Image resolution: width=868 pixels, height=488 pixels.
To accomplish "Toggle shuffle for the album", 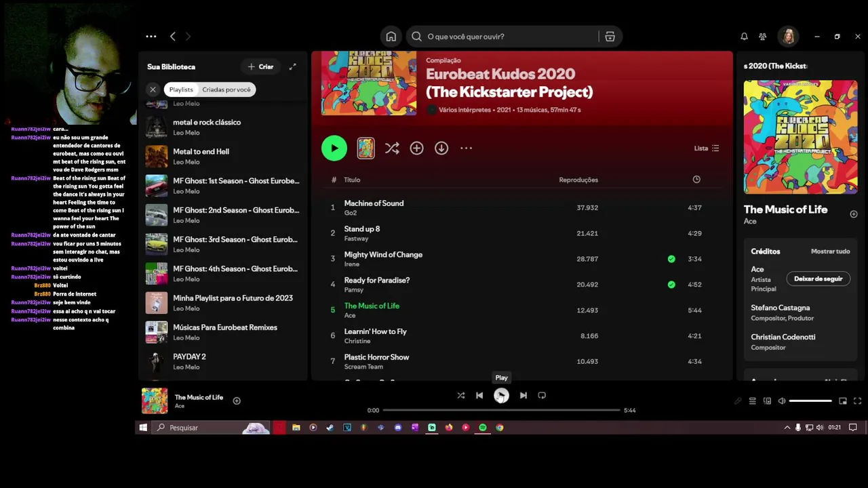I will 392,148.
